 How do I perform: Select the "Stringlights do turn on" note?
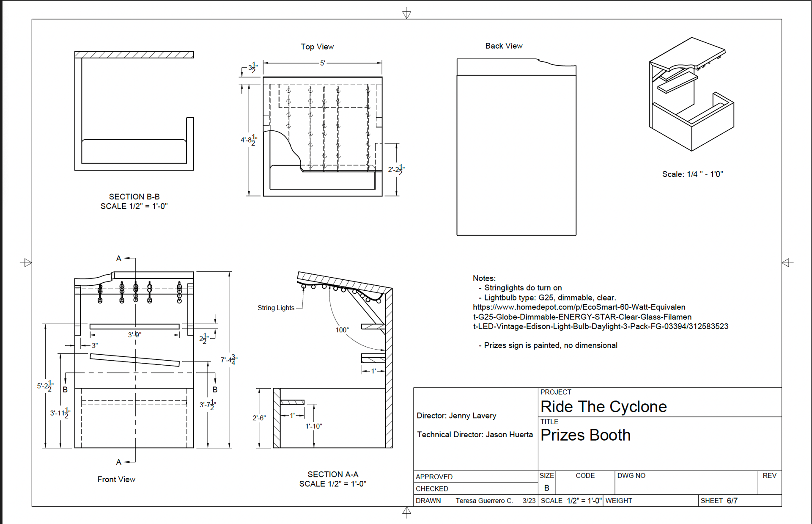click(x=523, y=288)
